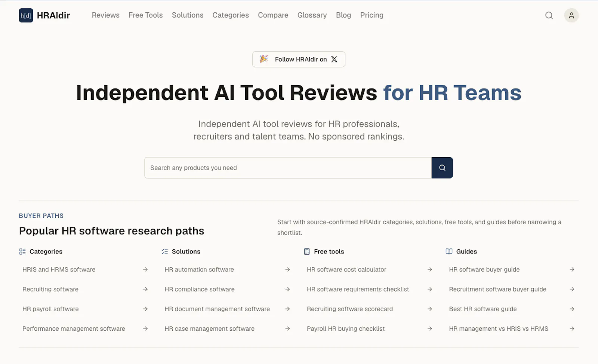Viewport: 598px width, 364px height.
Task: Visit the Blog page
Action: (x=343, y=15)
